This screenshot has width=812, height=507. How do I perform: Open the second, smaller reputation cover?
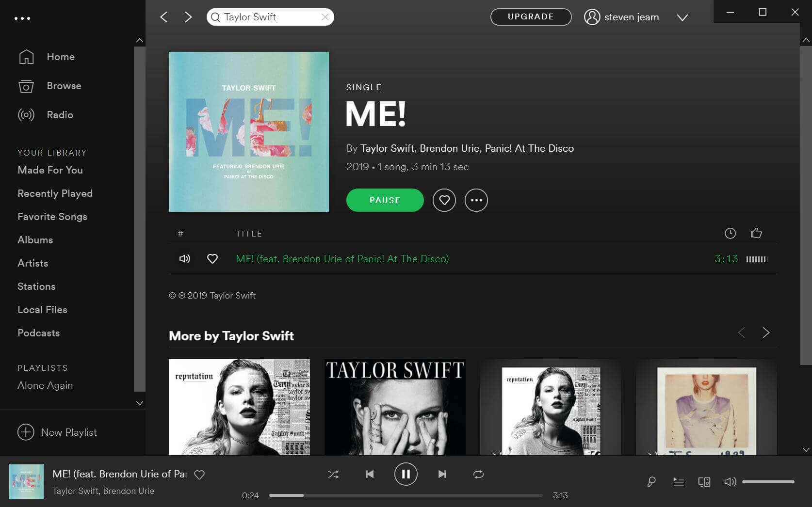551,407
